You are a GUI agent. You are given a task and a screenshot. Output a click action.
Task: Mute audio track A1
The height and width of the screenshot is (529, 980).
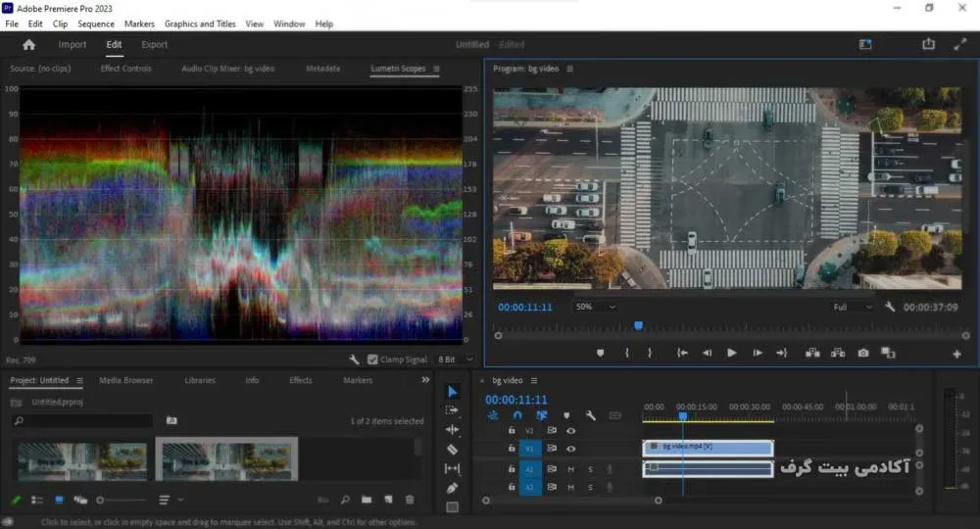[570, 469]
